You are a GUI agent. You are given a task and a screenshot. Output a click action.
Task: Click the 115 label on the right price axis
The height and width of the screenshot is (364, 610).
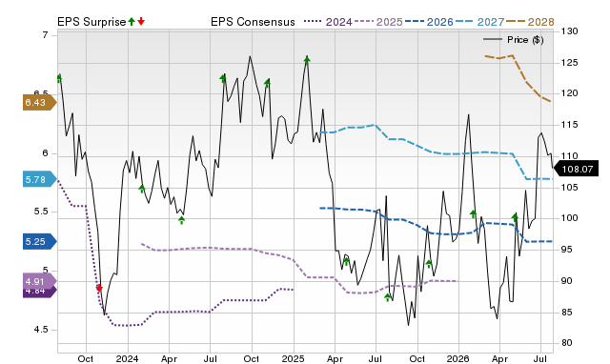coord(570,125)
